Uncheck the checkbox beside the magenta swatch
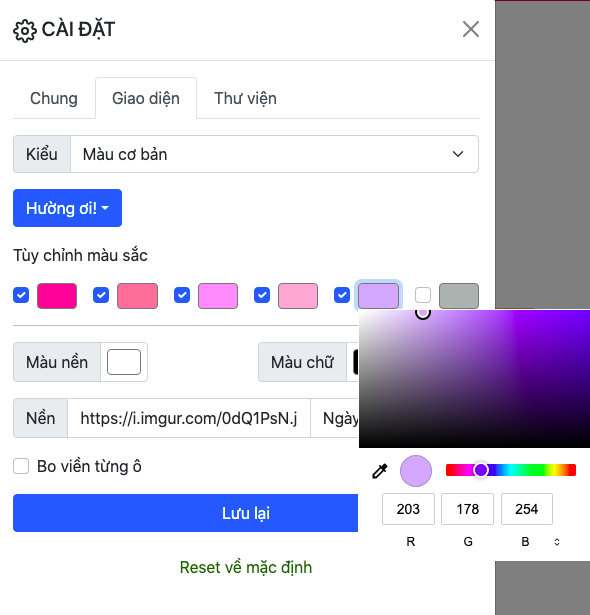Viewport: 590px width, 615px height. point(21,295)
